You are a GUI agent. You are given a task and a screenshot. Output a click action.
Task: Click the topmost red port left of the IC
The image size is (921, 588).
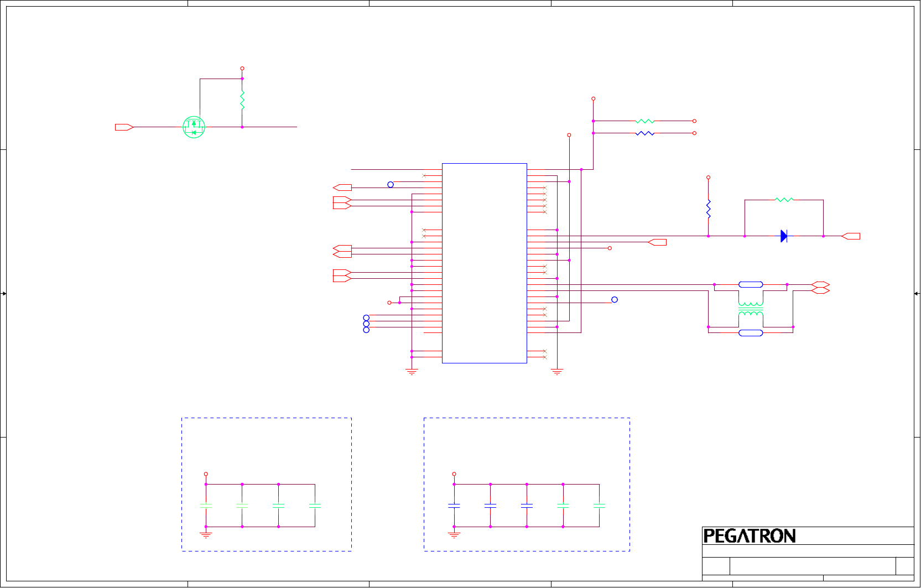pos(342,188)
